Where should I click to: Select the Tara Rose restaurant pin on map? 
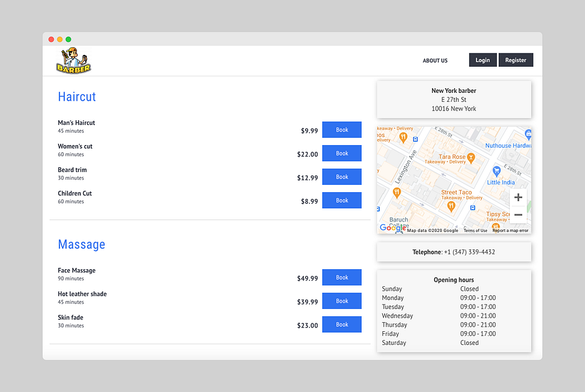[x=471, y=158]
